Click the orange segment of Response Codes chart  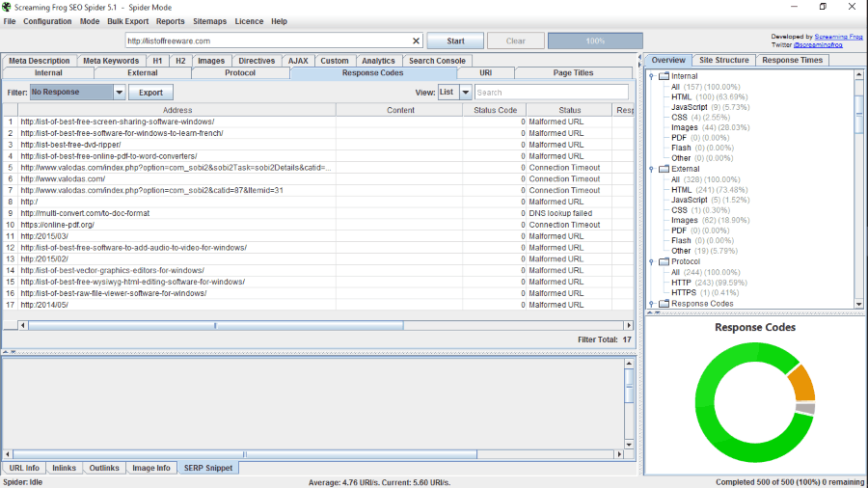click(x=802, y=382)
